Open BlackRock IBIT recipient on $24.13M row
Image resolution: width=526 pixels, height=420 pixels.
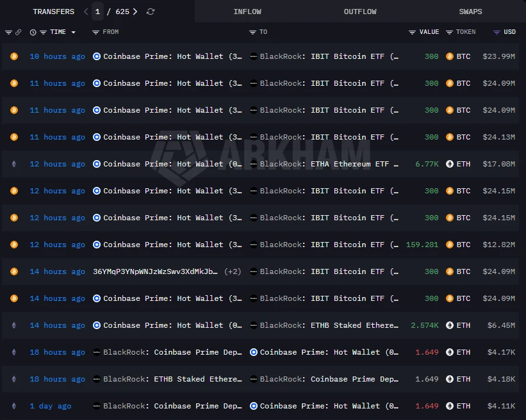(x=329, y=137)
